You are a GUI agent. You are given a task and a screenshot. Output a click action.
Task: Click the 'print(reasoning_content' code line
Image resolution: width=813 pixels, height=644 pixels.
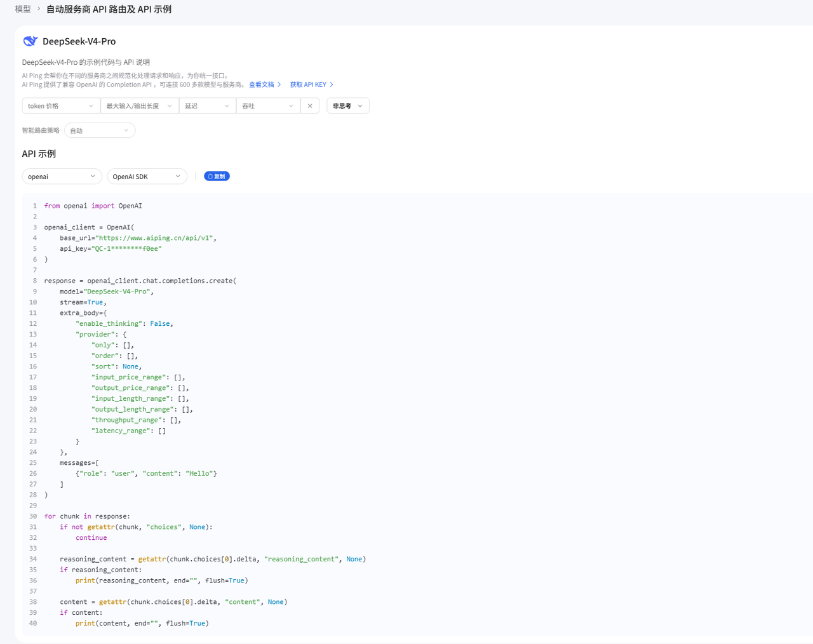coord(162,580)
